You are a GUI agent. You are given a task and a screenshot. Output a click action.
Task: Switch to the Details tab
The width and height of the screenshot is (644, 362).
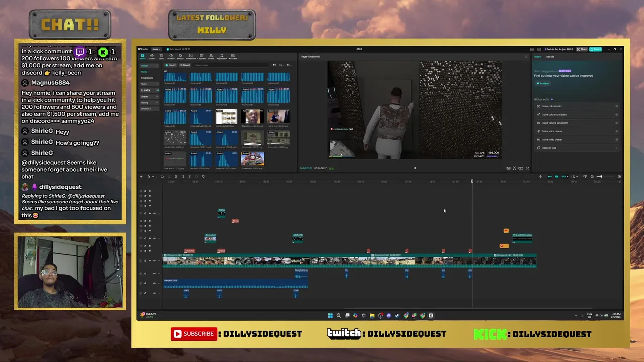tap(550, 57)
